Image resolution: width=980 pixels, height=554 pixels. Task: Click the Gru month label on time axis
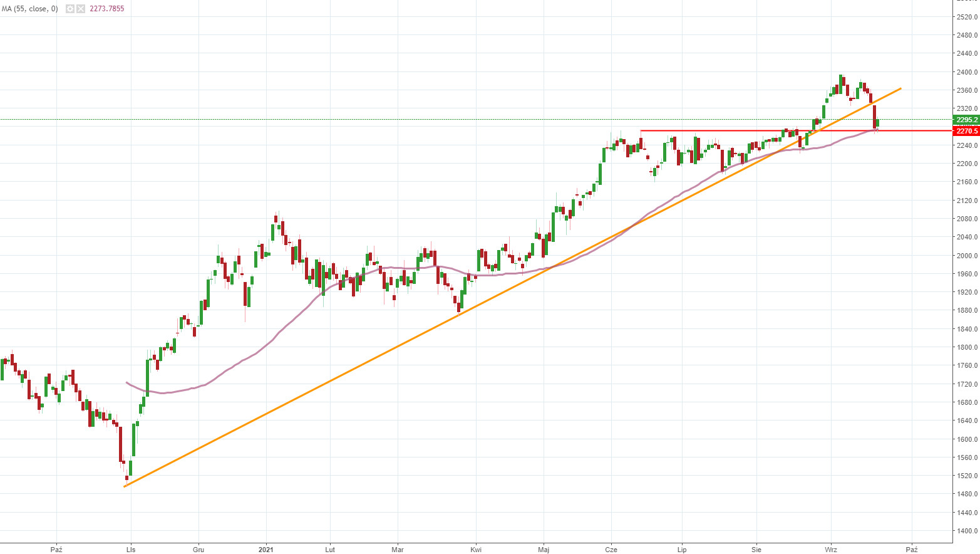click(x=199, y=550)
